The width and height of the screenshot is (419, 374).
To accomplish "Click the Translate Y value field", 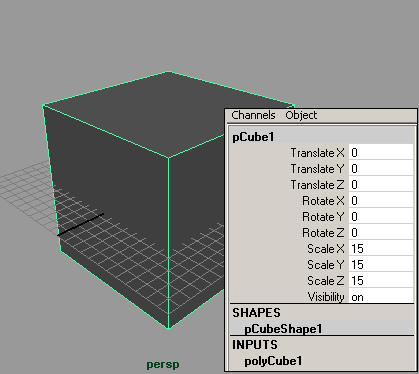I will point(381,169).
